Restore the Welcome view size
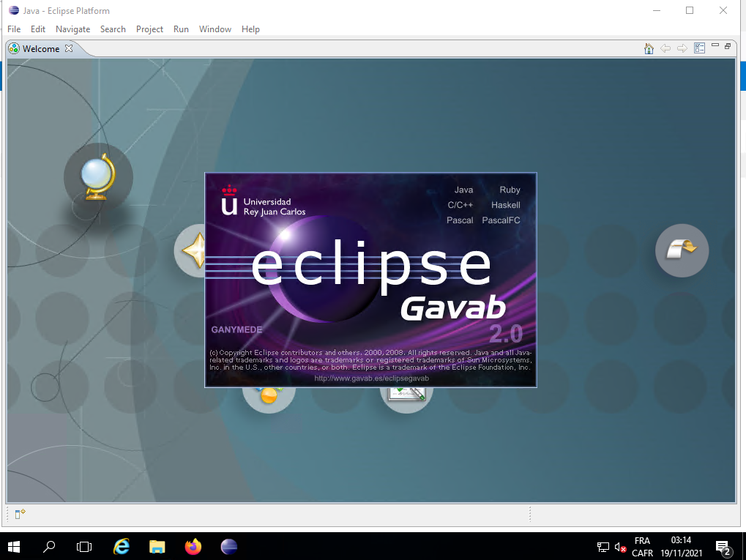The width and height of the screenshot is (746, 560). pyautogui.click(x=728, y=46)
